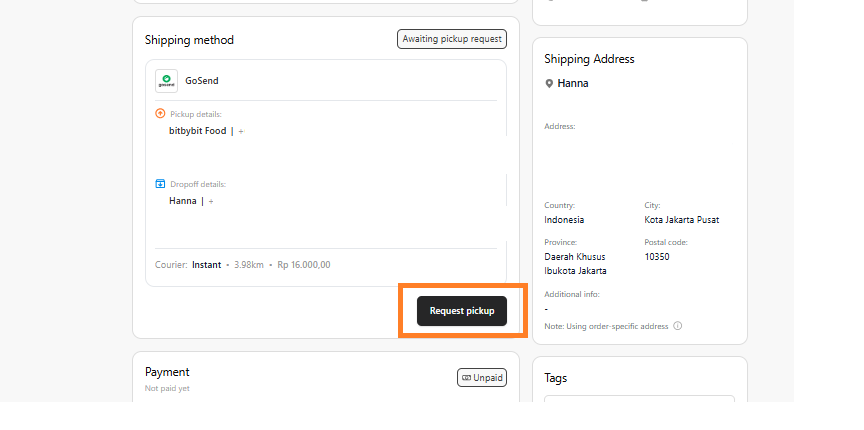Expand Hanna dropoff details
Viewport: 864px width, 430px height.
(211, 201)
